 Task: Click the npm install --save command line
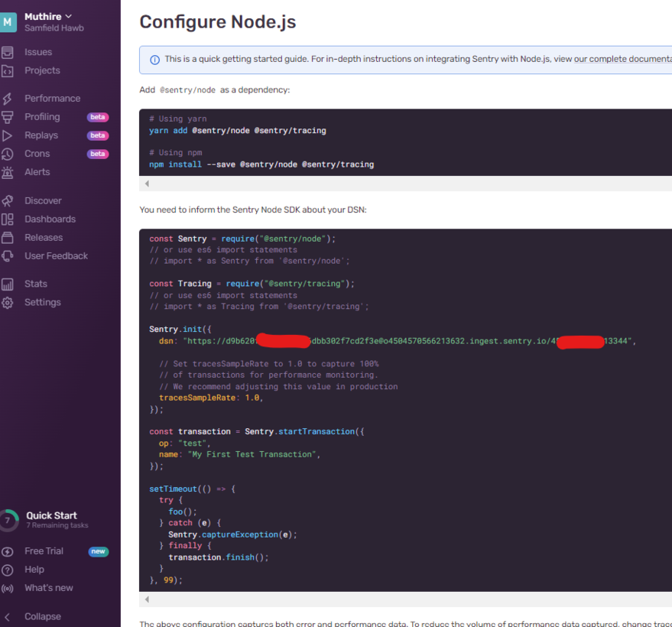261,164
